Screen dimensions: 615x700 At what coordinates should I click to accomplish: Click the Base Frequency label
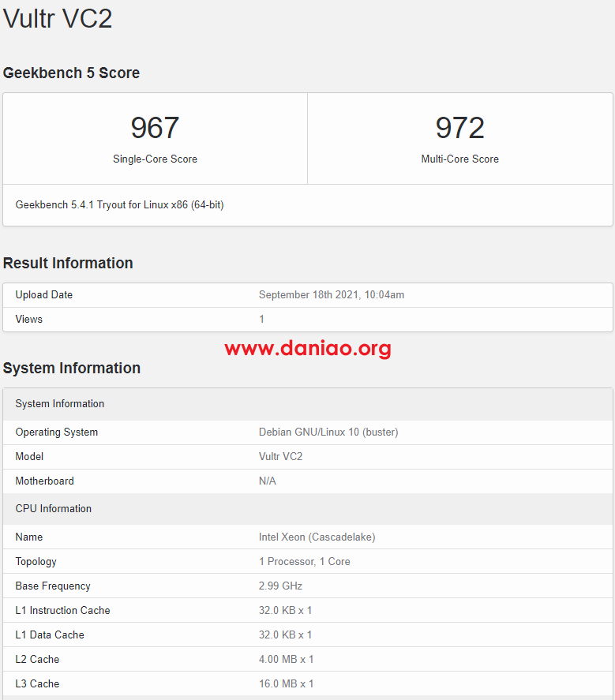[x=53, y=586]
